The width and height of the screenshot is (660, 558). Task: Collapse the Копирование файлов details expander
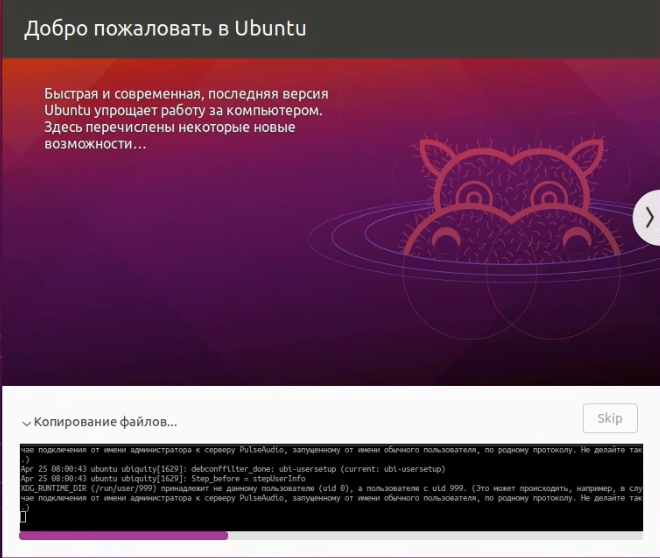(x=27, y=423)
